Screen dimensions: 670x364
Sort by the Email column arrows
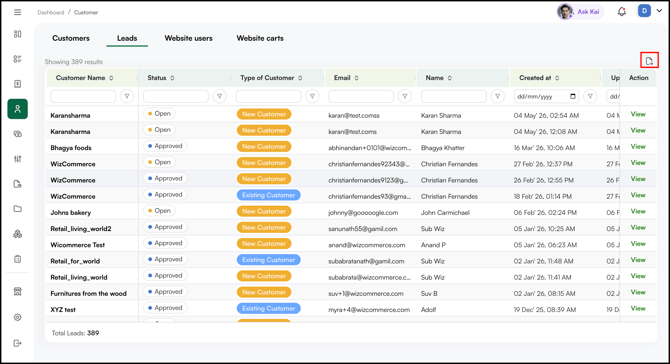coord(356,78)
